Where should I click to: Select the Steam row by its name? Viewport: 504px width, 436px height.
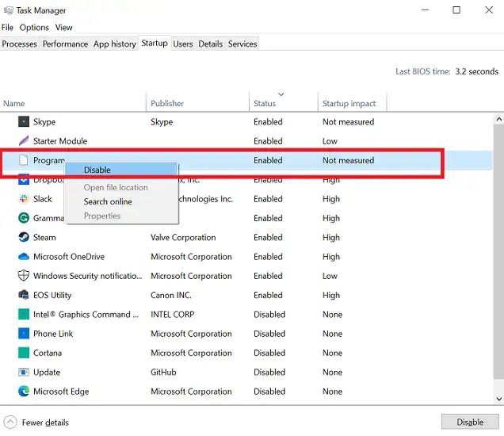click(44, 237)
